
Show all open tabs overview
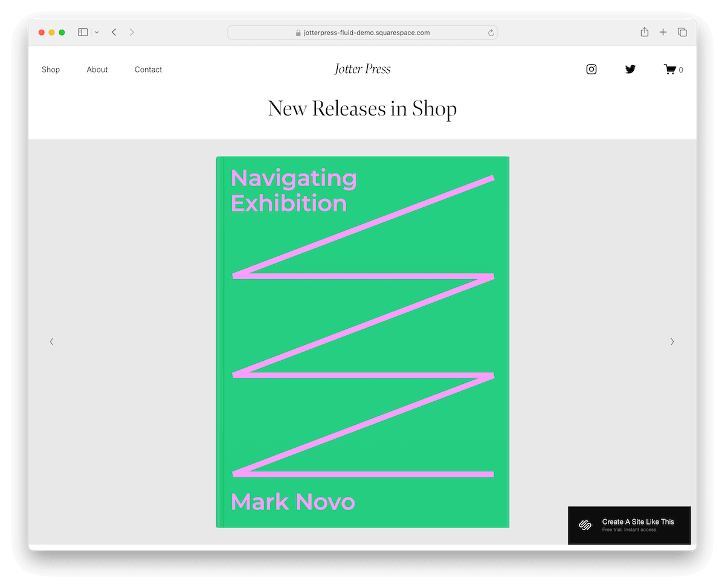tap(682, 32)
